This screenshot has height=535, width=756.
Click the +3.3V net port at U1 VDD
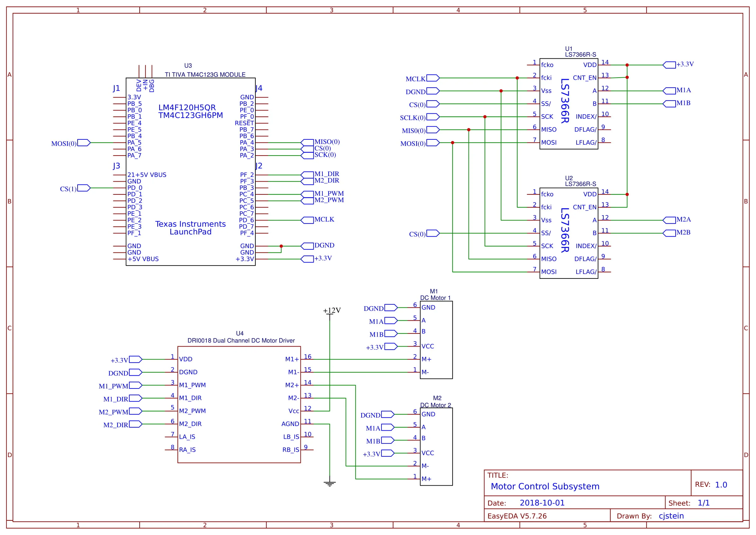(678, 65)
